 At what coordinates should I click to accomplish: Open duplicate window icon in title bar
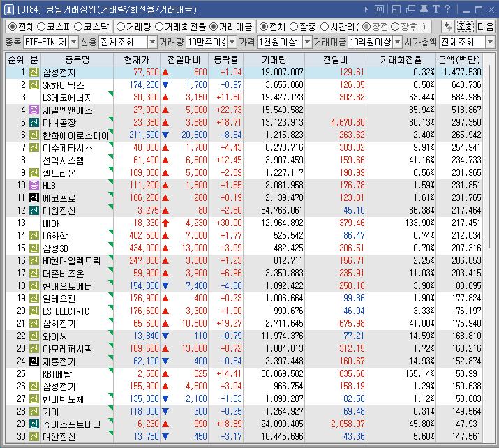410,9
